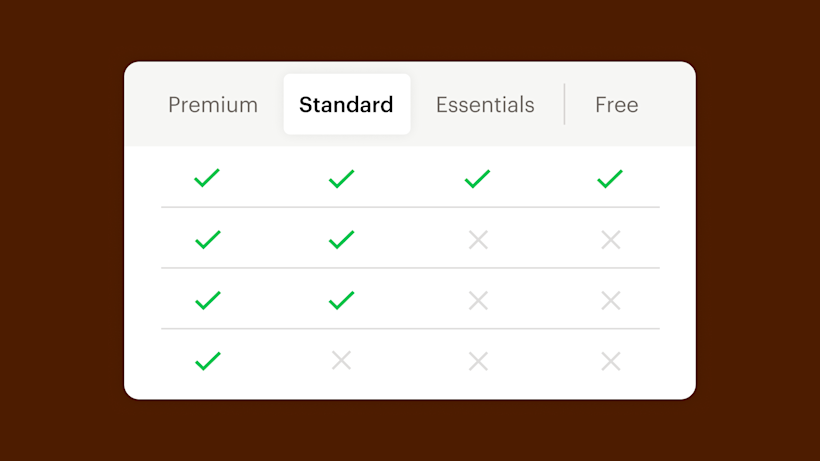
Task: Click Standard's second row checkmark
Action: [342, 240]
